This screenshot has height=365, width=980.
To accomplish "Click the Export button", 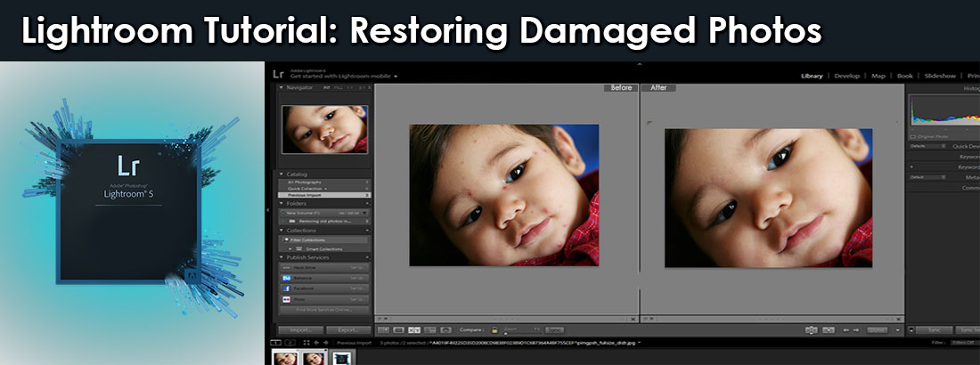I will (348, 329).
